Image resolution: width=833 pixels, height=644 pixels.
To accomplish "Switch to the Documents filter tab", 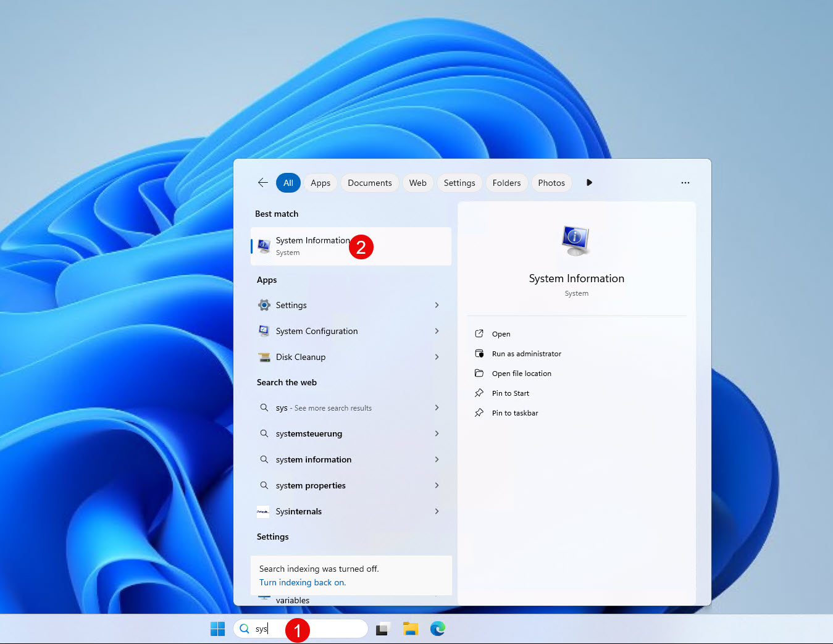I will coord(369,183).
